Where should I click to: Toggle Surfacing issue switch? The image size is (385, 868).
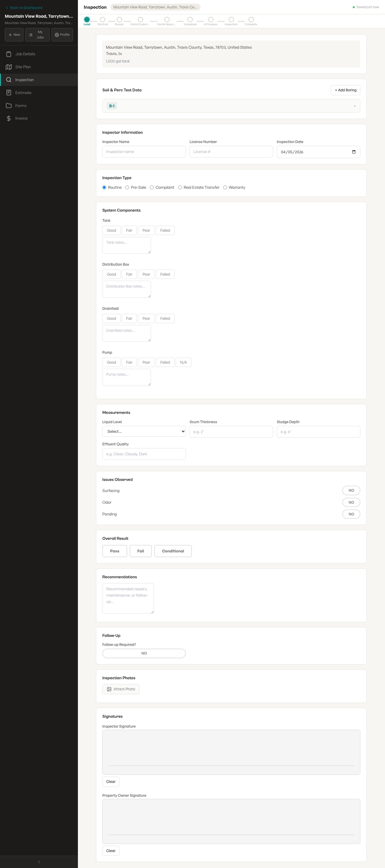pyautogui.click(x=351, y=490)
